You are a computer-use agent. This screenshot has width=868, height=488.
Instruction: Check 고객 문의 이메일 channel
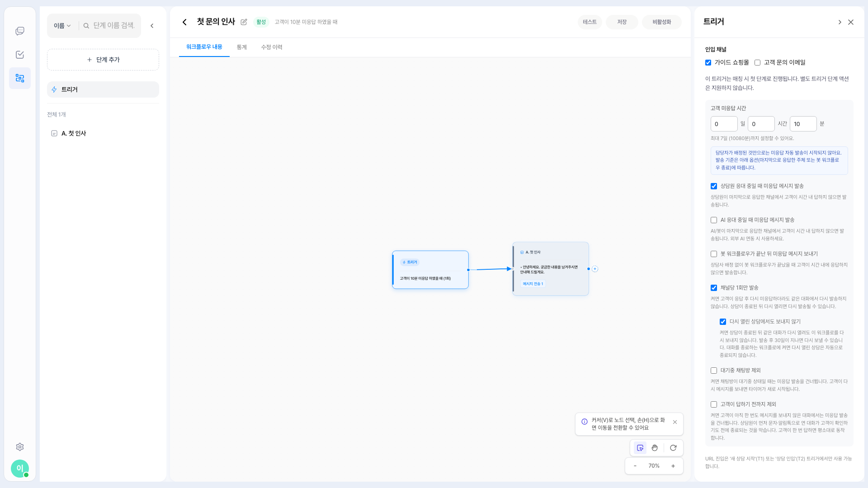758,63
